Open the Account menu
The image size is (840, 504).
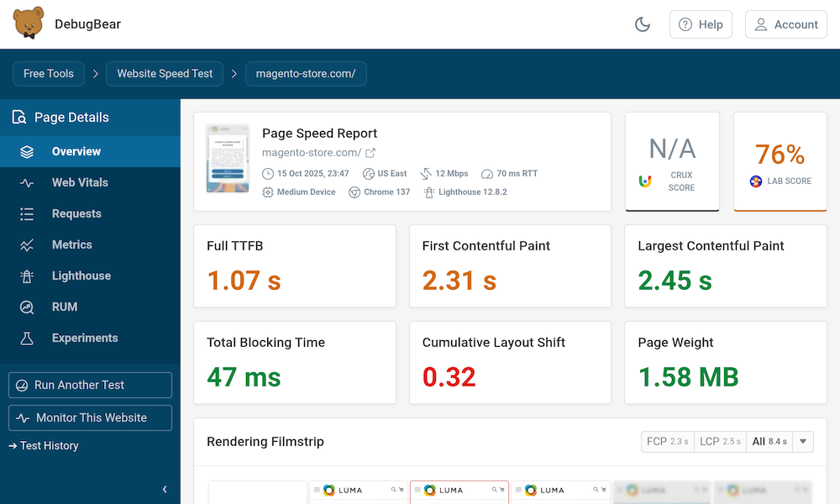[785, 24]
